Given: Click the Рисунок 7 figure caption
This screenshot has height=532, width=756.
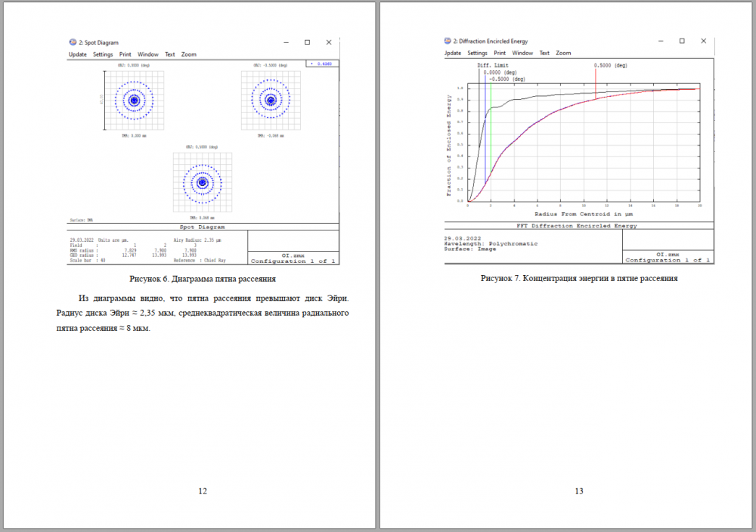Looking at the screenshot, I should pos(579,278).
